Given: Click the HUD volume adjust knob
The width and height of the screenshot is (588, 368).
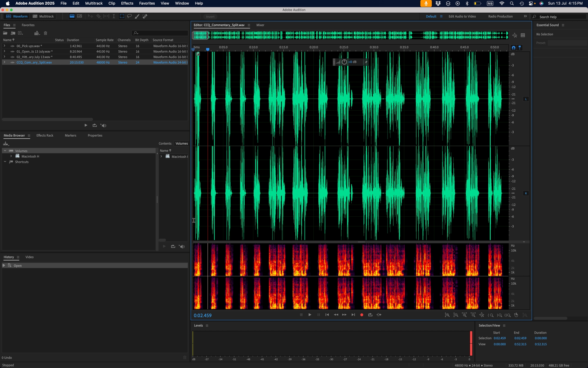Looking at the screenshot, I should [x=344, y=62].
